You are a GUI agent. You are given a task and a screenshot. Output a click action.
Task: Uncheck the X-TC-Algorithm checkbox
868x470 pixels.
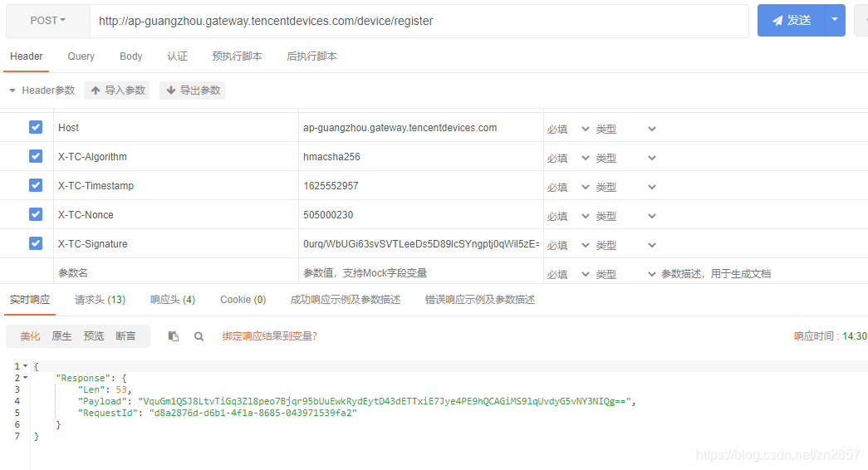coord(36,156)
